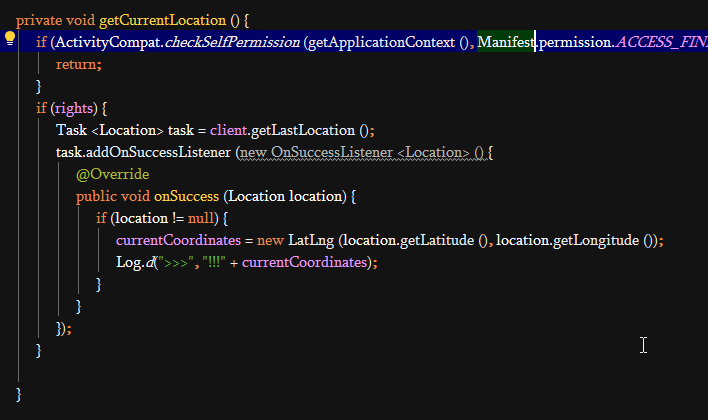Click the onSuccess method name
The image size is (708, 420).
click(186, 196)
